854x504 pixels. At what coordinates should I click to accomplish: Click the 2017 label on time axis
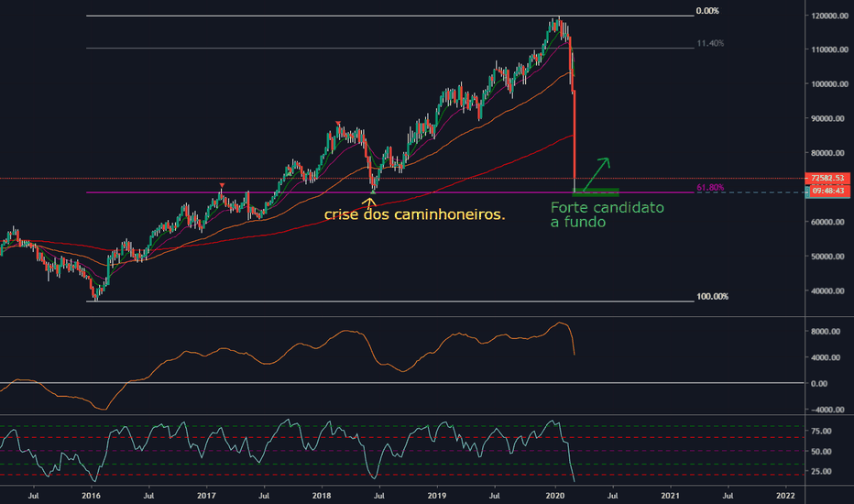(206, 495)
